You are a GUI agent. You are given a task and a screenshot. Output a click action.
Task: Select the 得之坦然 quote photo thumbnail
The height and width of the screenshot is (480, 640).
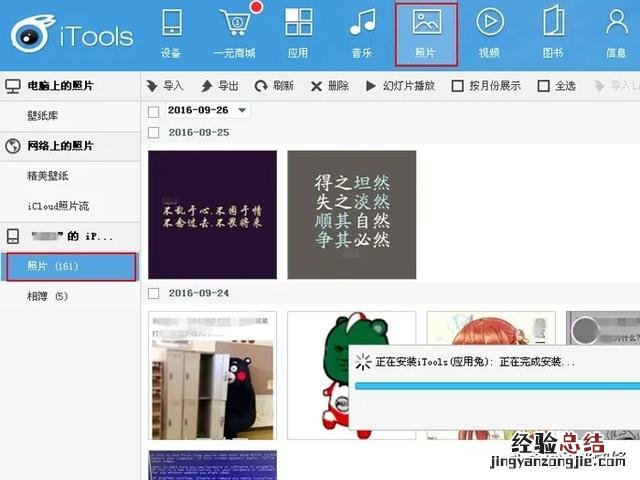(351, 215)
